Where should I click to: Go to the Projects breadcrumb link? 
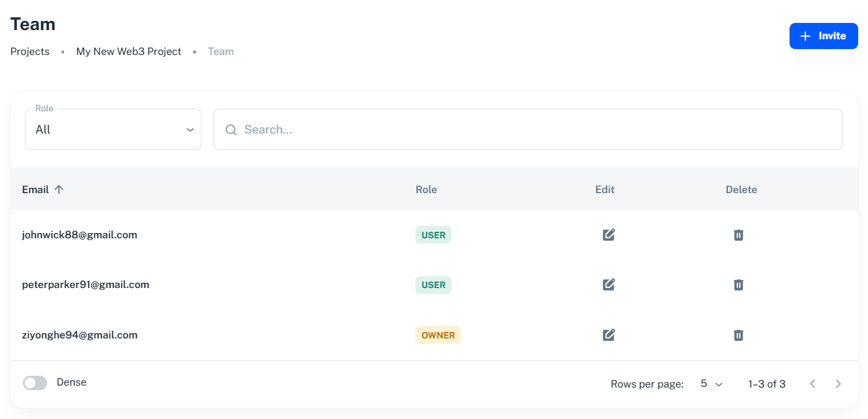tap(30, 51)
